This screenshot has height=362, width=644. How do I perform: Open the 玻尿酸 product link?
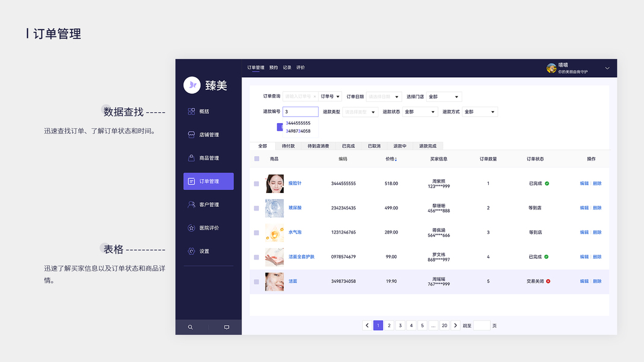pos(295,208)
